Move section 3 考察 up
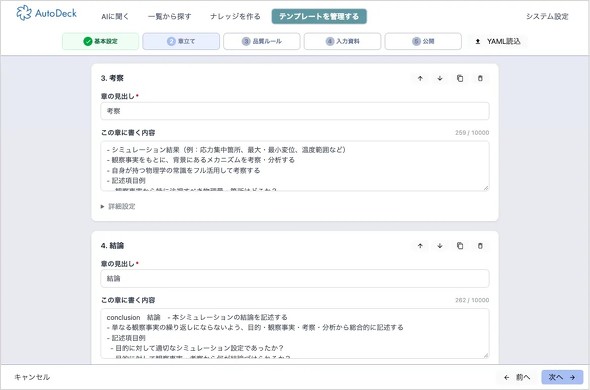 click(x=420, y=78)
